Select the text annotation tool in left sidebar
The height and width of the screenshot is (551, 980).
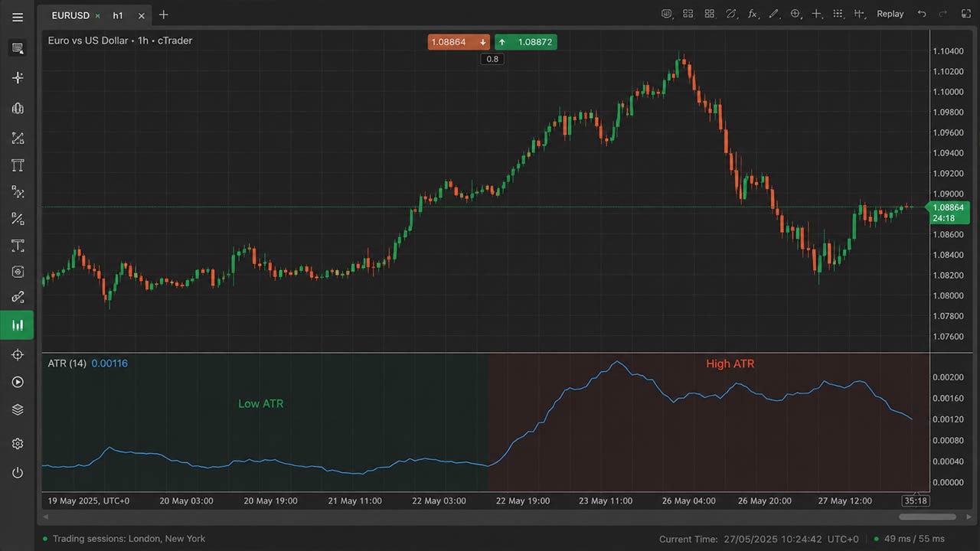point(18,246)
